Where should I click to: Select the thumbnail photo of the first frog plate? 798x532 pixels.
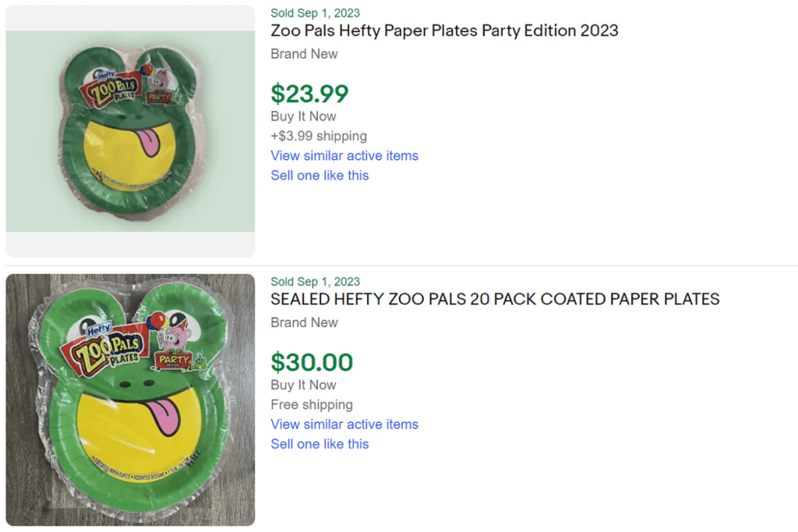(130, 129)
